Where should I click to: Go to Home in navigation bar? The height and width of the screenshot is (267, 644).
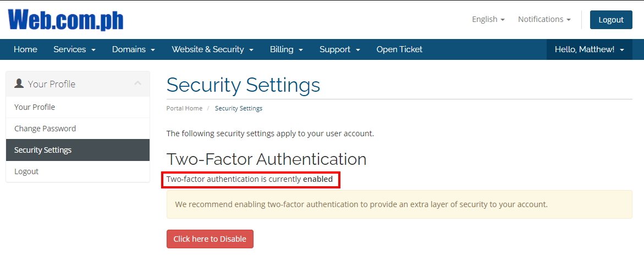25,49
